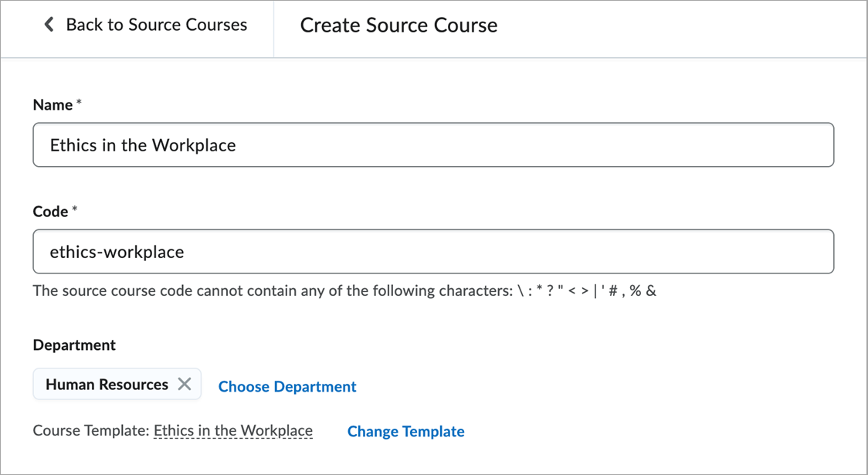Select the Human Resources department tag
This screenshot has height=475, width=868.
pos(107,385)
